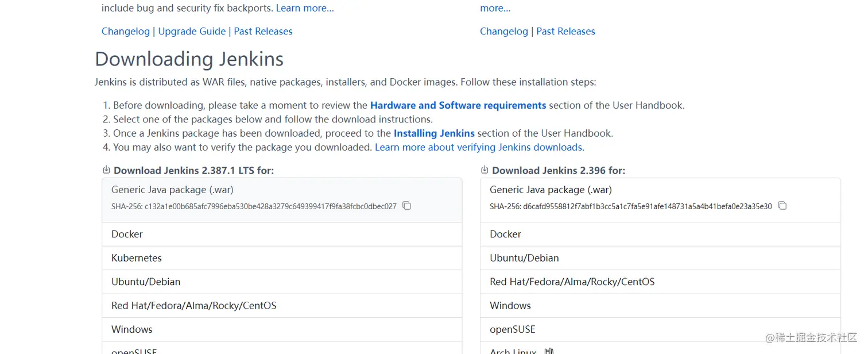868x354 pixels.
Task: View Past Releases for the weekly release
Action: 565,31
